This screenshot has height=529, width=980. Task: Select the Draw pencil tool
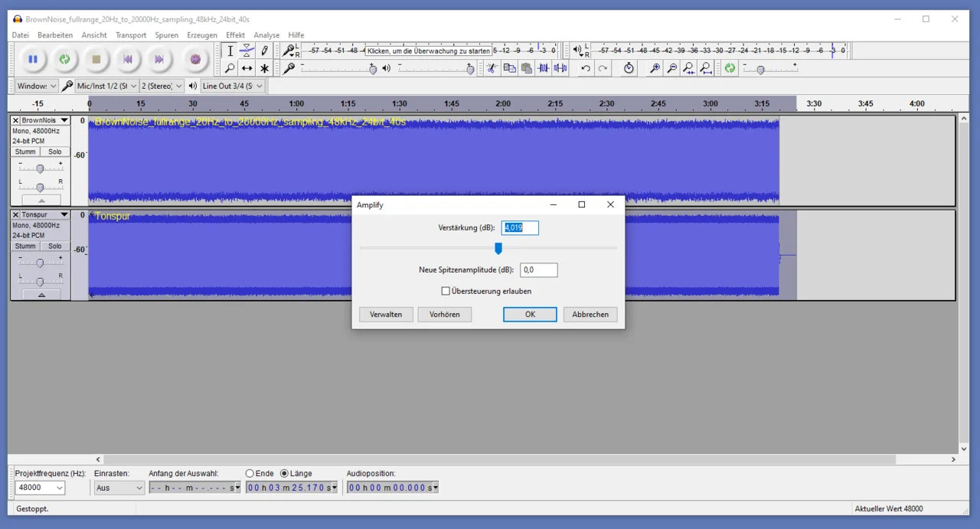click(264, 51)
